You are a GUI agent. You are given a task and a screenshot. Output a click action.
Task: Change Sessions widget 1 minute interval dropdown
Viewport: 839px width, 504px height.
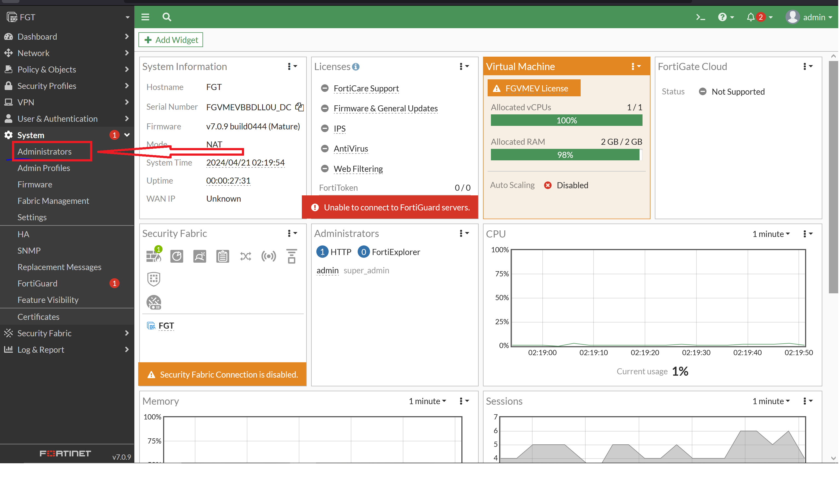pos(771,401)
